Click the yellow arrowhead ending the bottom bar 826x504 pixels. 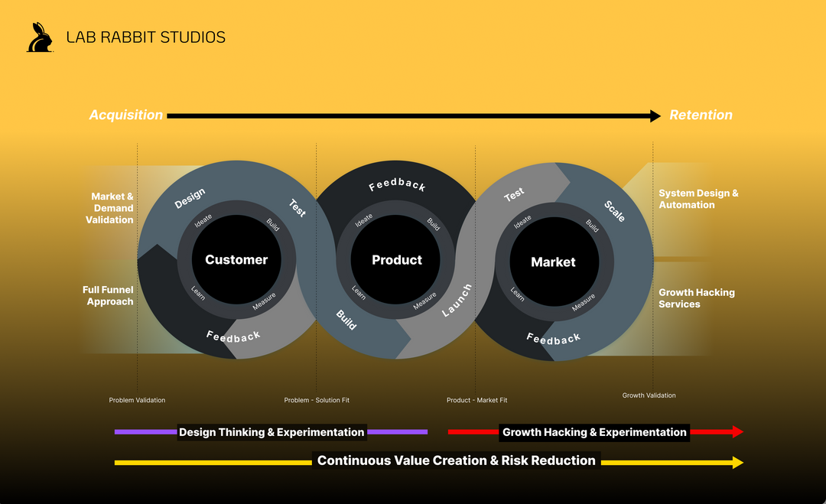pyautogui.click(x=737, y=462)
